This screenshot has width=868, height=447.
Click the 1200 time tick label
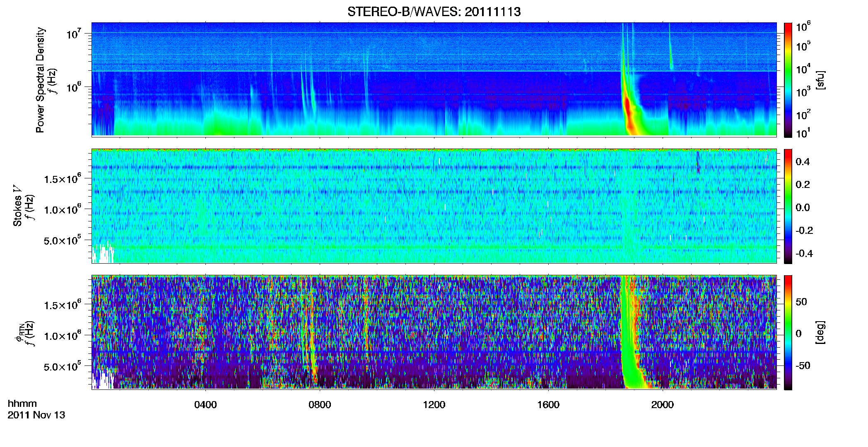click(x=434, y=405)
